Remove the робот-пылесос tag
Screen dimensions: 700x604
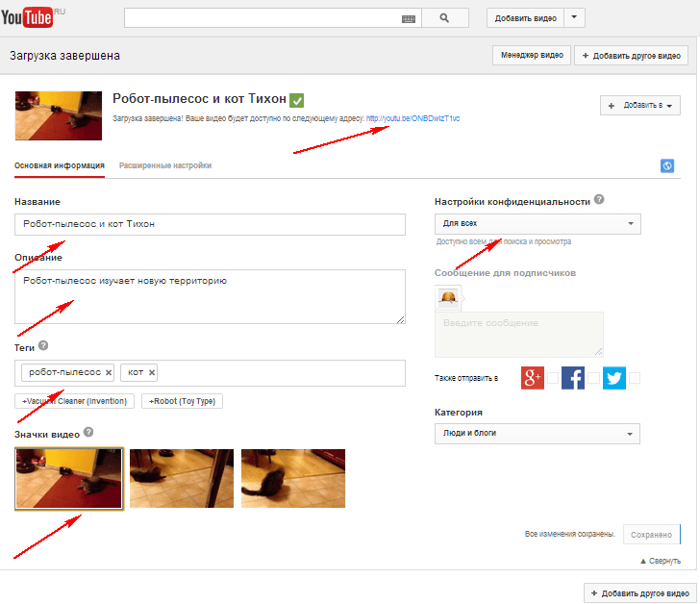point(109,373)
